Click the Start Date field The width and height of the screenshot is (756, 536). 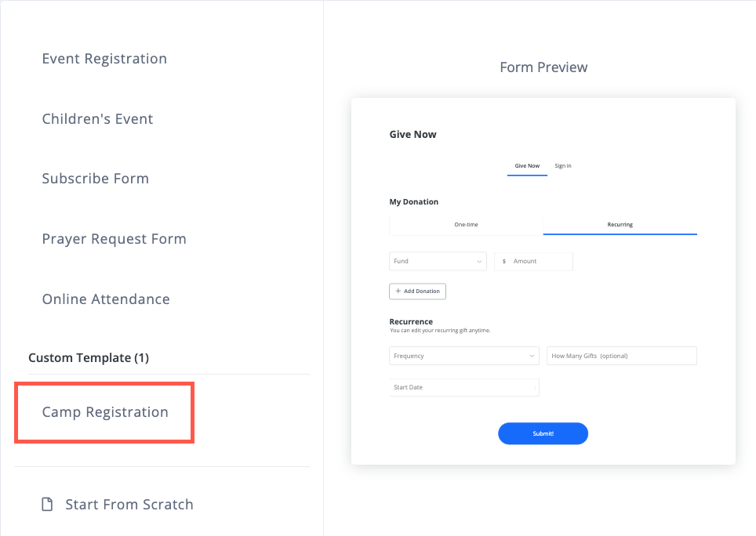463,387
